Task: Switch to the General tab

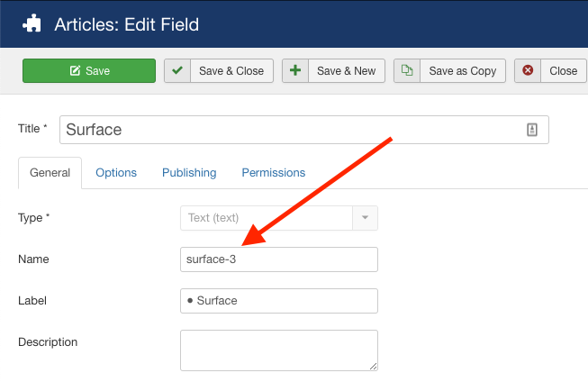Action: coord(50,172)
